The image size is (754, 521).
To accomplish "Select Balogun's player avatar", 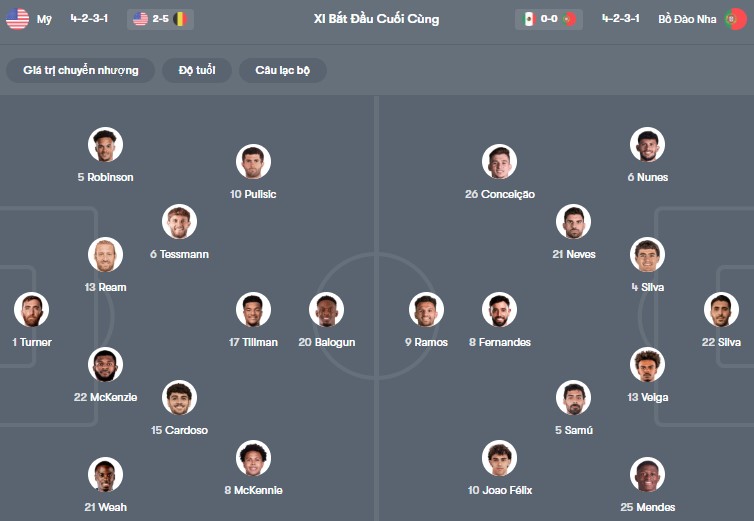I will [327, 310].
